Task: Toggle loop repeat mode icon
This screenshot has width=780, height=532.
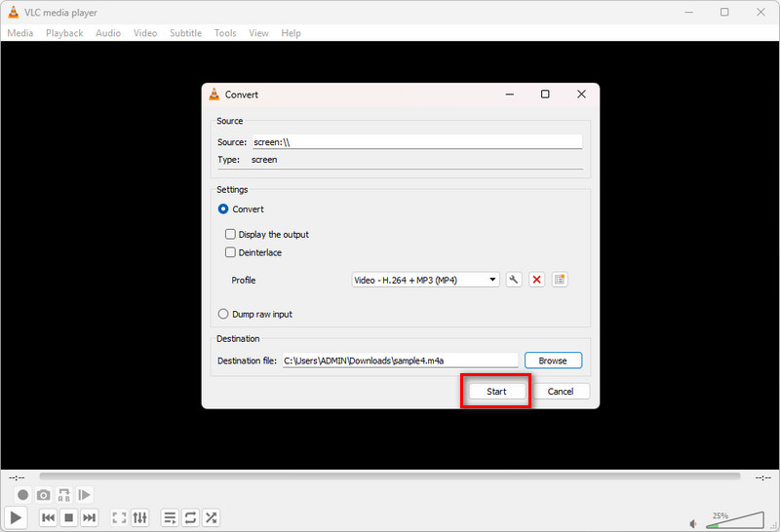Action: 190,517
